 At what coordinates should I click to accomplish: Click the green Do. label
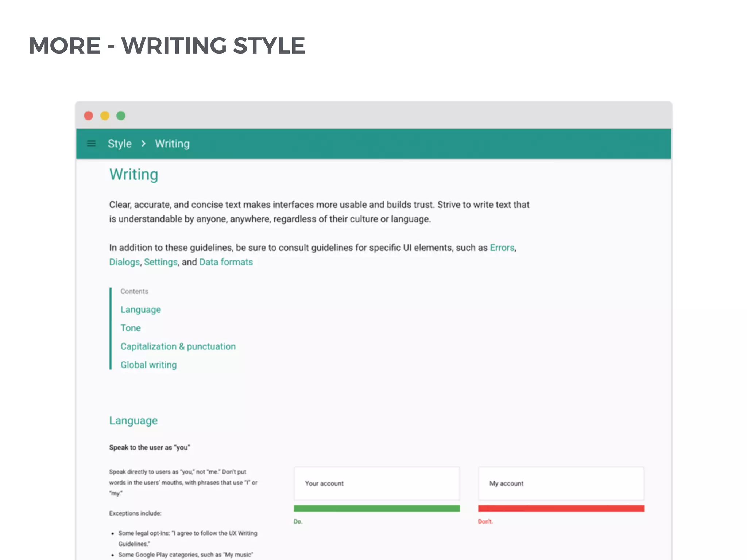point(298,521)
